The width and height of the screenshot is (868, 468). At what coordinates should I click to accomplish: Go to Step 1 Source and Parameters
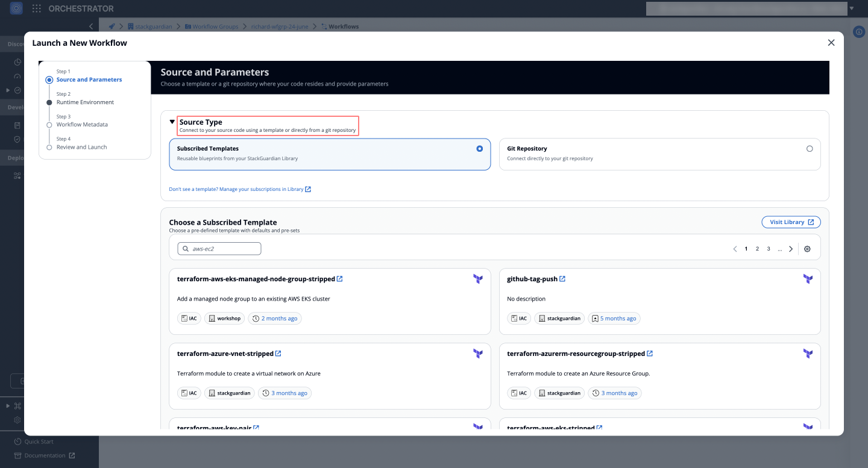89,80
